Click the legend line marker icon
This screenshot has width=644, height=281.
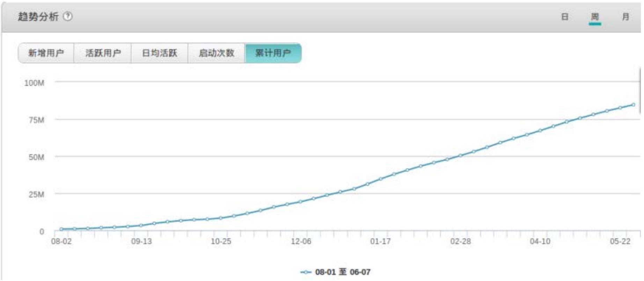(306, 272)
